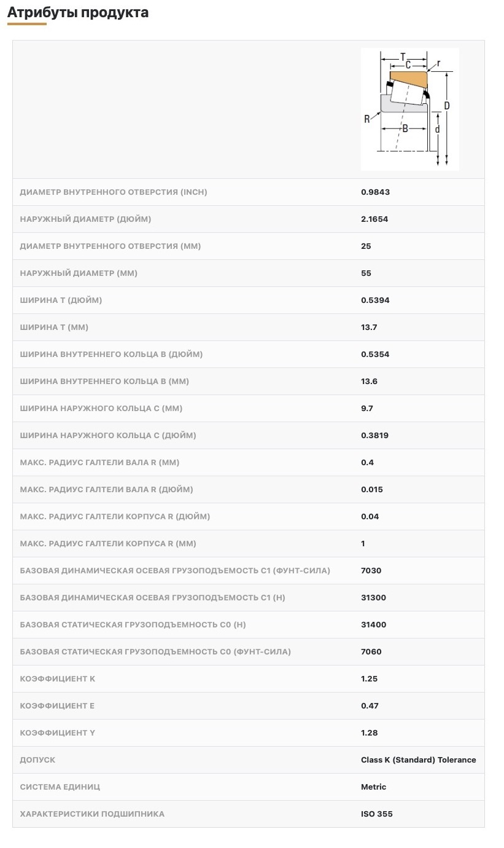
Task: Click the "Макс. радиус галтели корпуса R (мм)" label
Action: pyautogui.click(x=108, y=544)
